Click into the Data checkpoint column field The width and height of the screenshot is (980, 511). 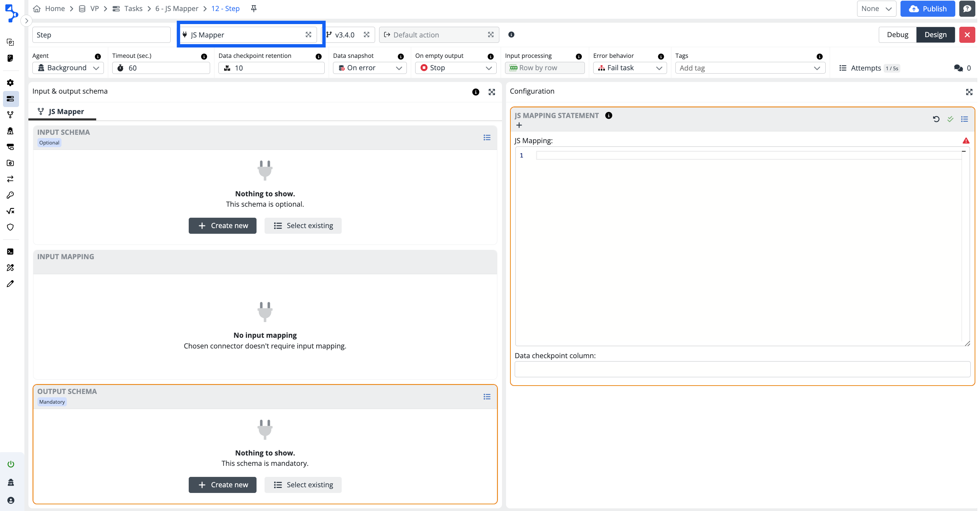742,369
